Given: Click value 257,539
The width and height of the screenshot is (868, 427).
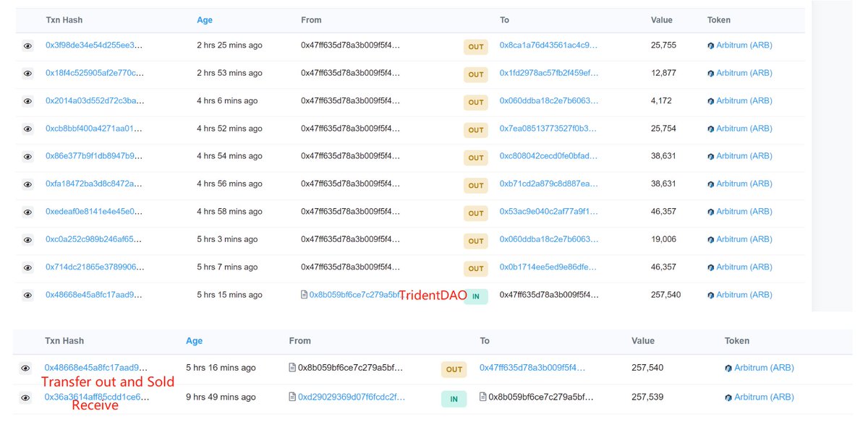Looking at the screenshot, I should coord(647,397).
